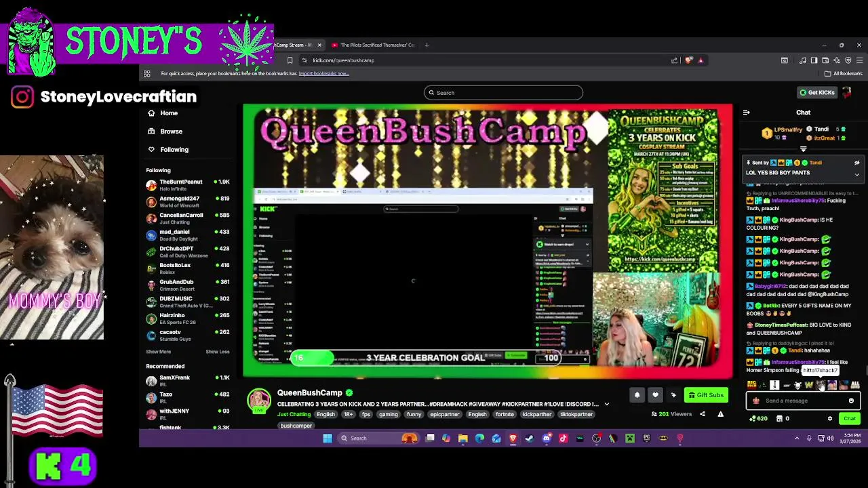Click the epicpartner stream tag
Image resolution: width=868 pixels, height=488 pixels.
click(445, 414)
